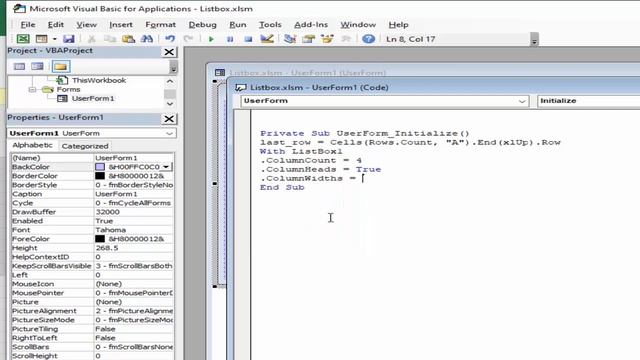Click the Paste toolbar icon
This screenshot has width=640, height=360.
tap(128, 39)
